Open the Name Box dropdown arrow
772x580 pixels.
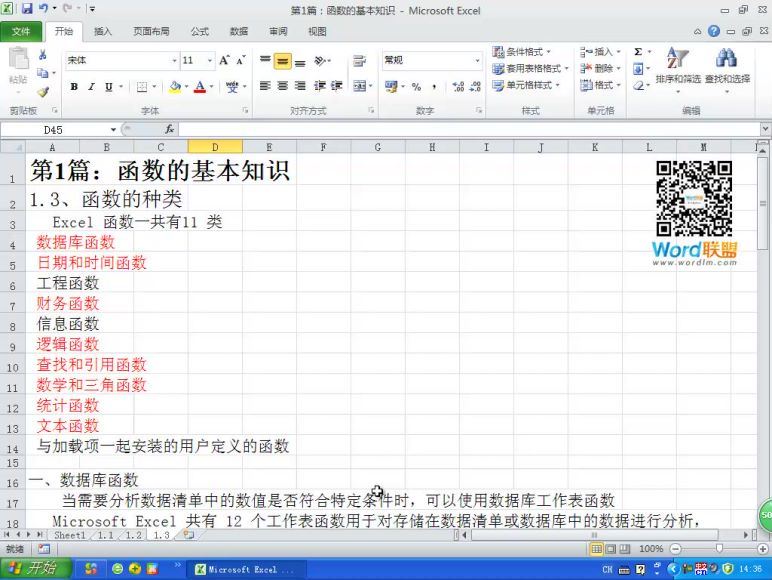tap(113, 129)
